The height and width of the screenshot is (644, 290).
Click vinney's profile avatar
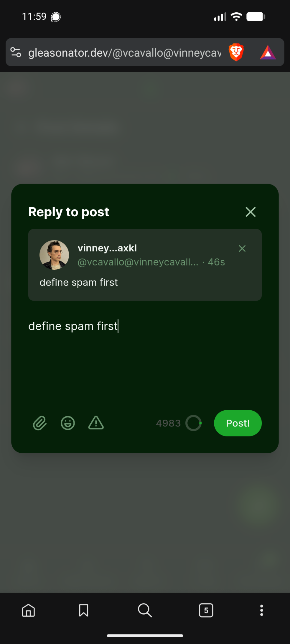point(54,255)
